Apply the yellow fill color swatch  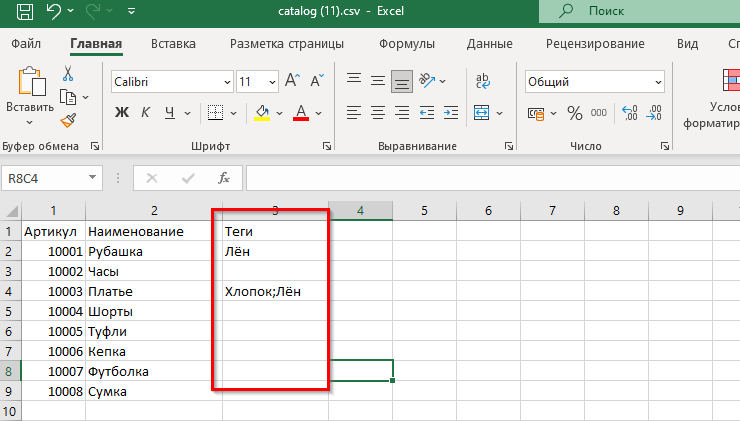[262, 113]
